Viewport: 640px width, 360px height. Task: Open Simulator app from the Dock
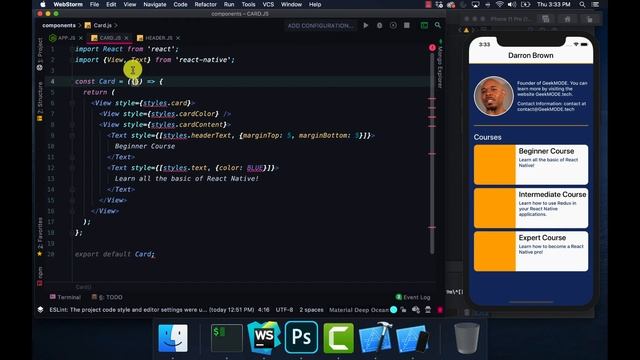pos(412,338)
